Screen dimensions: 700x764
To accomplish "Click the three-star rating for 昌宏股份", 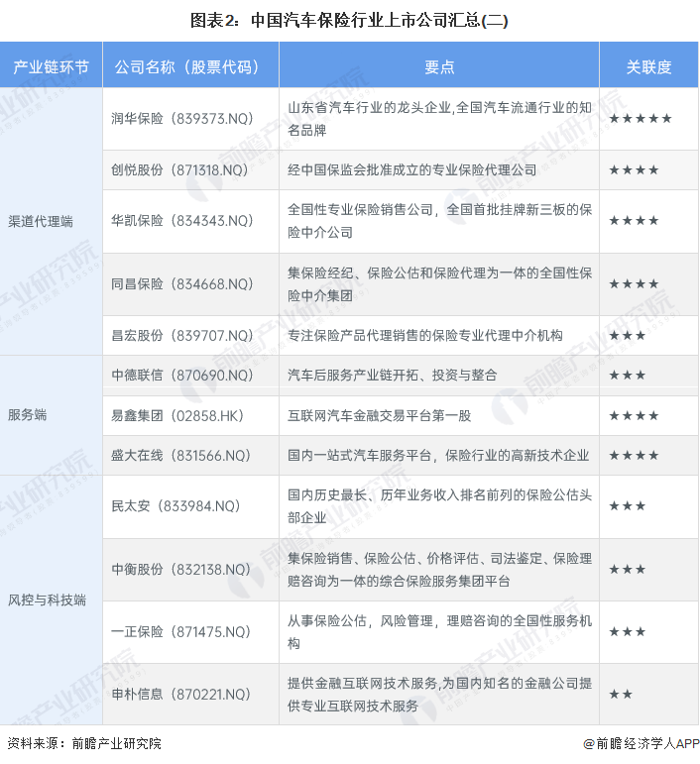I will 627,336.
